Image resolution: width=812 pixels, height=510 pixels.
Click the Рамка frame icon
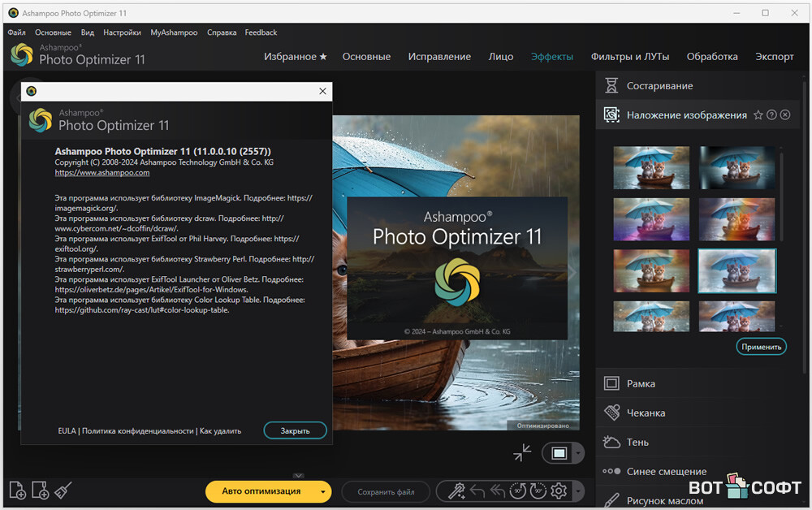[x=611, y=383]
